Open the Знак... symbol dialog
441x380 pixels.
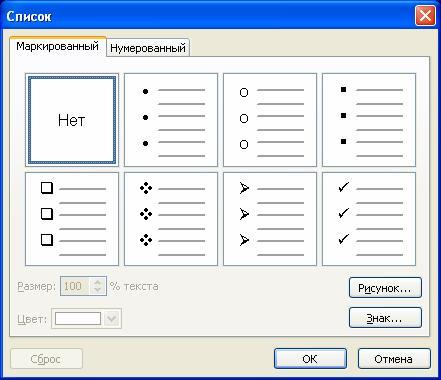tap(385, 318)
